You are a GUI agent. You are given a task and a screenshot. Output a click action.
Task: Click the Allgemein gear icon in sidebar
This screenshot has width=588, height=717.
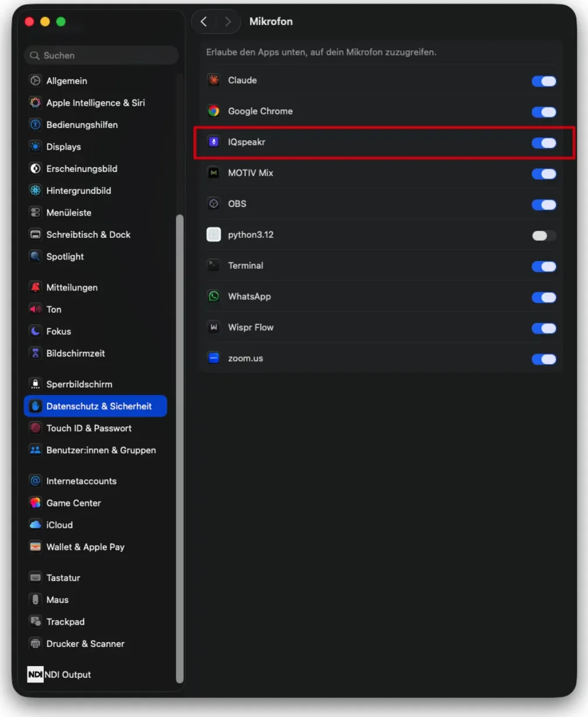click(x=36, y=81)
